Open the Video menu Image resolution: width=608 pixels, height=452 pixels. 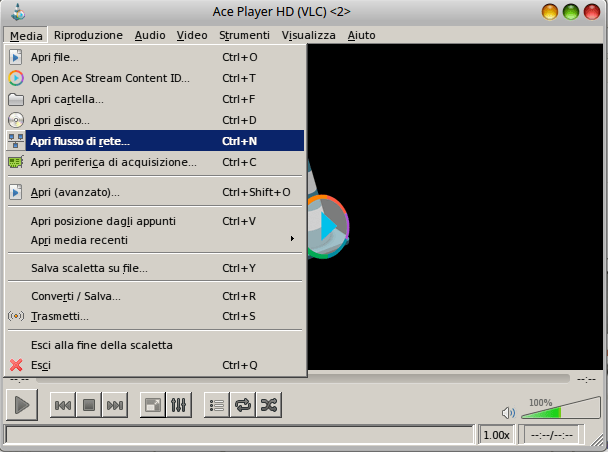click(x=192, y=35)
